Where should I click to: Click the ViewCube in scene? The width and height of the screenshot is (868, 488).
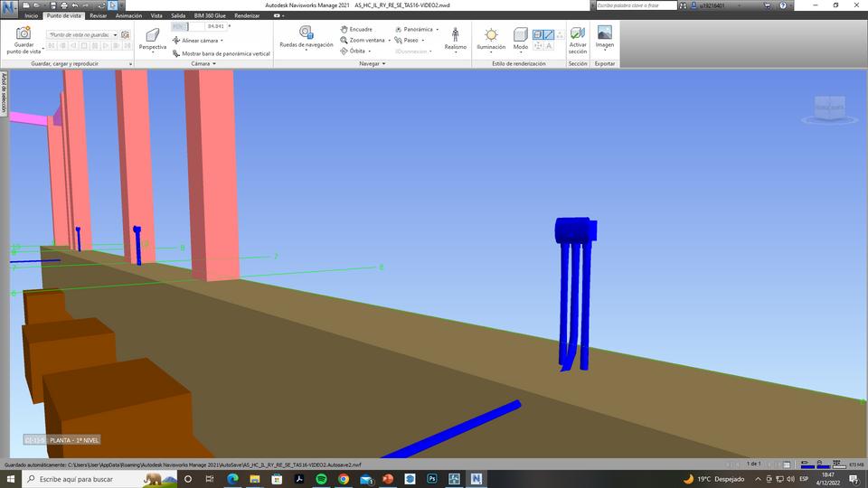pyautogui.click(x=829, y=108)
